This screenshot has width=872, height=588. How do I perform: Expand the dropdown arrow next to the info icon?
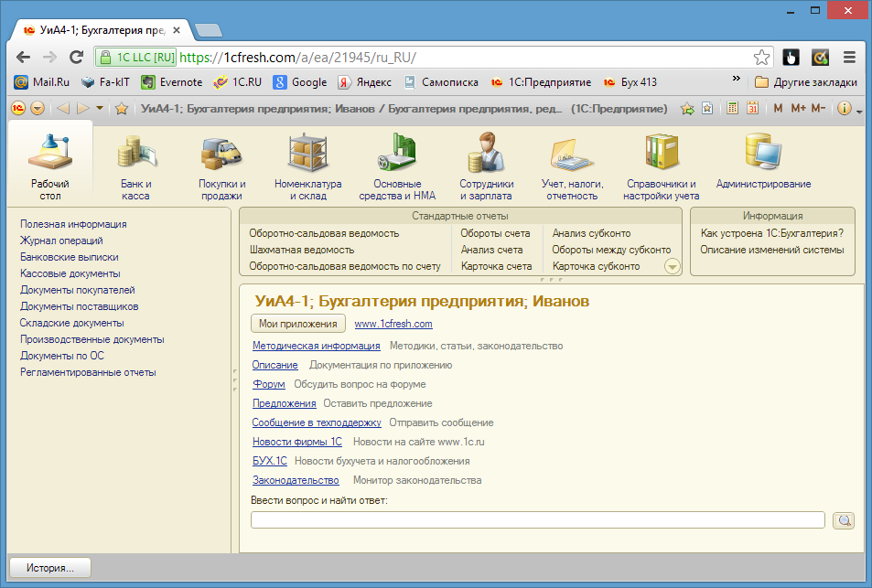859,112
